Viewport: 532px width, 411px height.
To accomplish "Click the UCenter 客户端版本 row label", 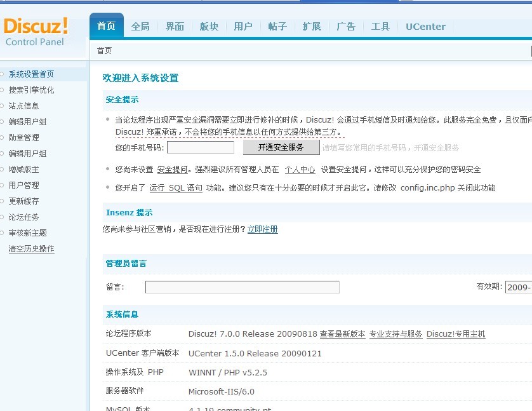I will click(x=142, y=353).
